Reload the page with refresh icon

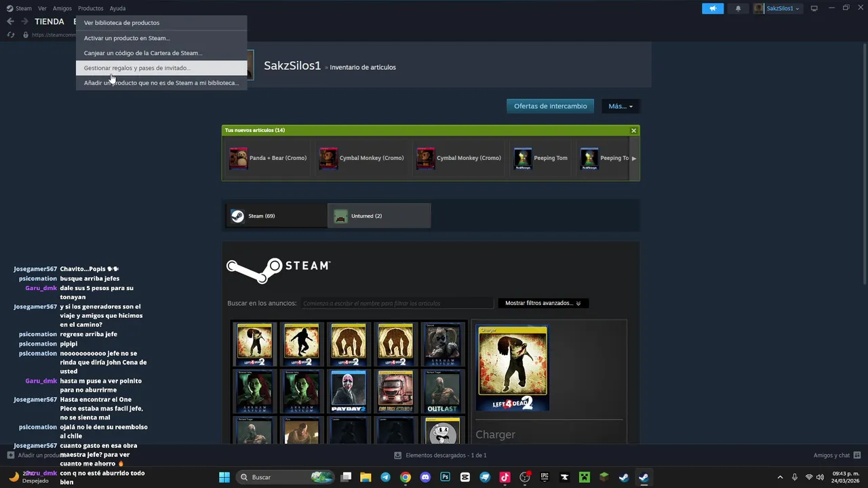[10, 35]
